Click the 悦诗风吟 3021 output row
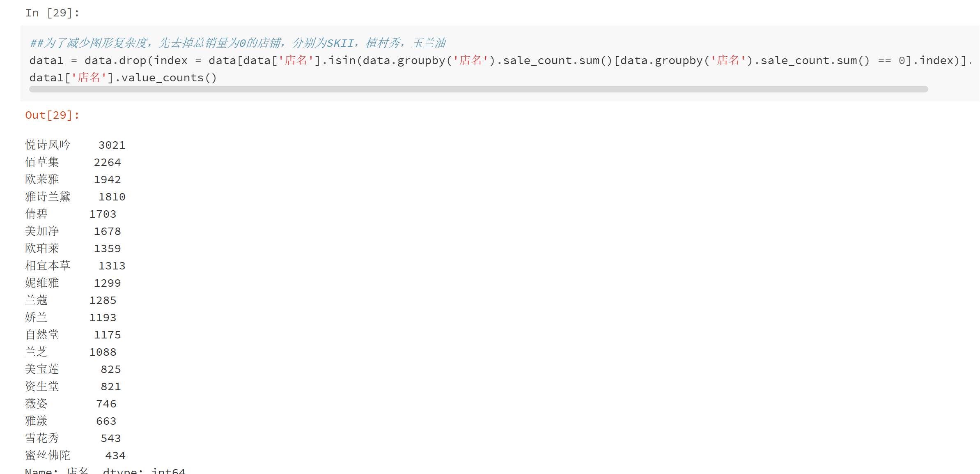980x474 pixels. [75, 145]
